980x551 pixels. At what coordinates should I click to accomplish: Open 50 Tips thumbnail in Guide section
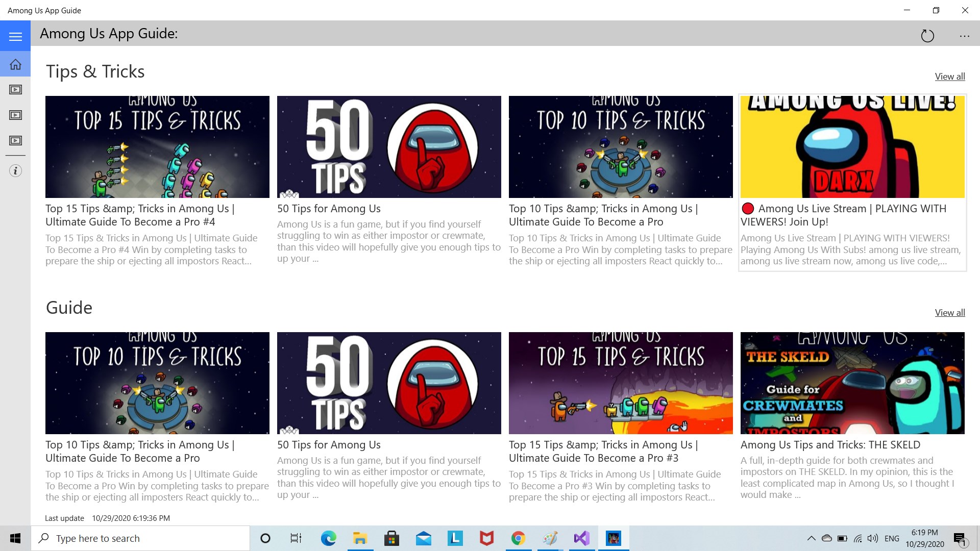[389, 383]
